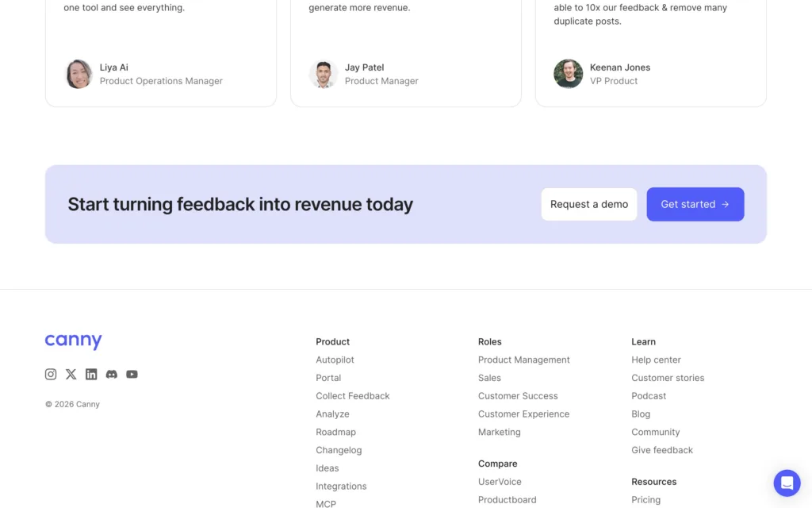The height and width of the screenshot is (508, 812).
Task: Open the Help center link
Action: coord(656,360)
